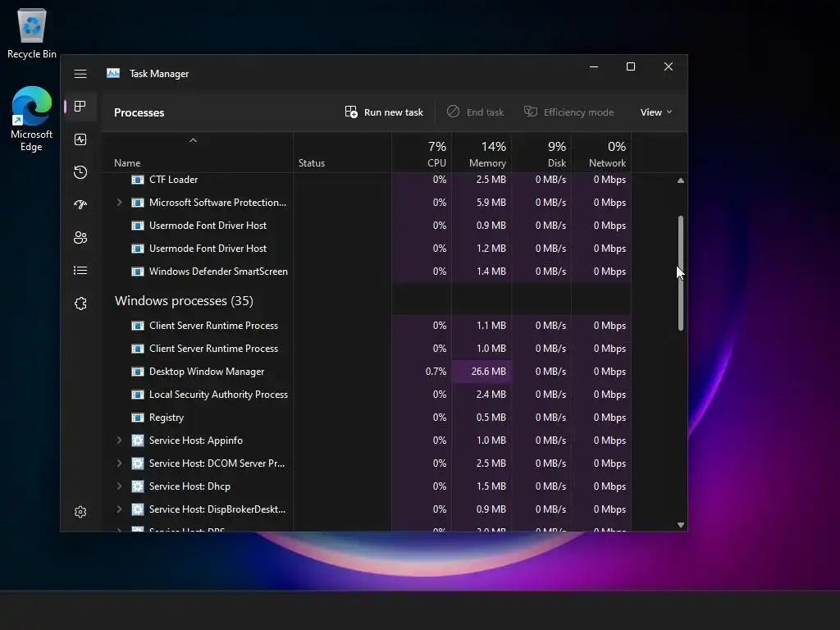Open the Details page in sidebar
The height and width of the screenshot is (630, 840).
[x=80, y=271]
